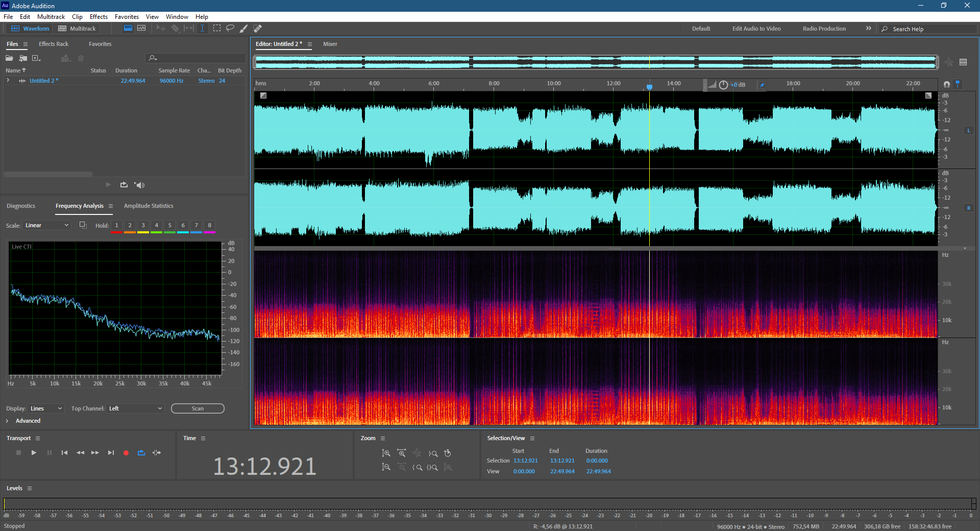Switch to Amplitude Statistics tab
Screen dimensions: 980x531
[149, 206]
